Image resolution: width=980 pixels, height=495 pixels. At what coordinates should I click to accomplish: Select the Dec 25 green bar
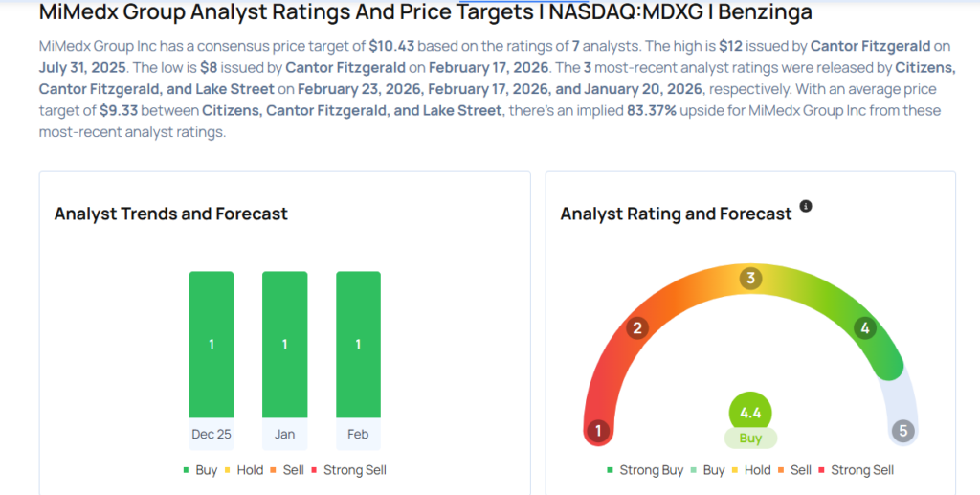click(x=212, y=345)
